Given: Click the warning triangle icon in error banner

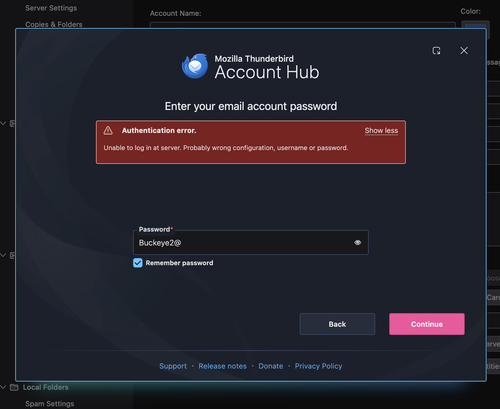Looking at the screenshot, I should pos(108,130).
